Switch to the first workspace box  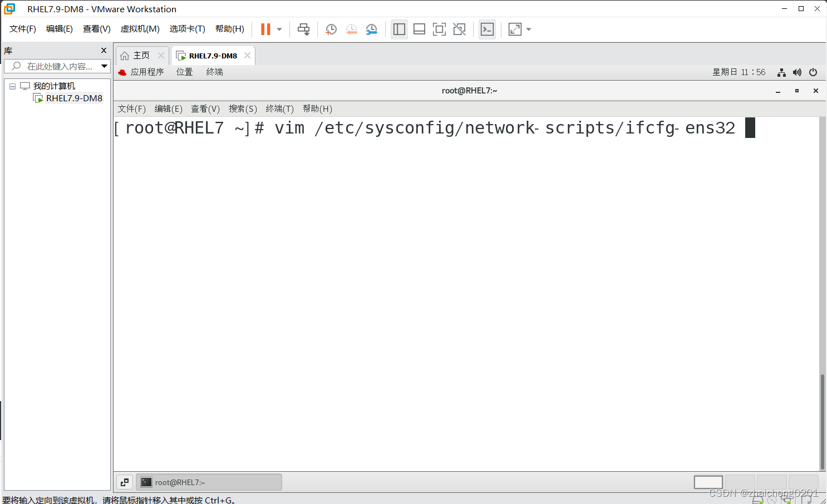pyautogui.click(x=708, y=482)
